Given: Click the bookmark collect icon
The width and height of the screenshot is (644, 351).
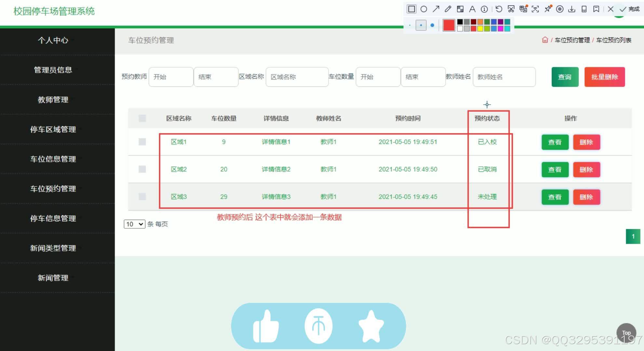Looking at the screenshot, I should tap(596, 9).
